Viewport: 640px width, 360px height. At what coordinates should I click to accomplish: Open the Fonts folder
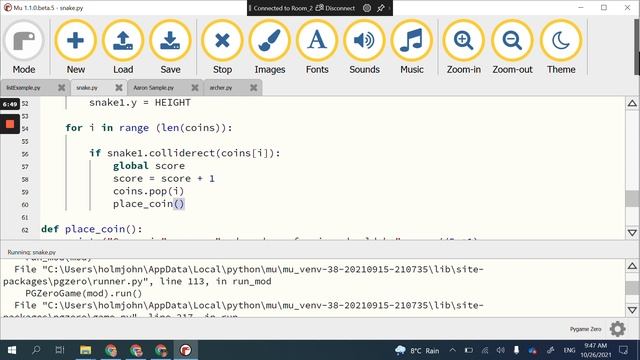[x=317, y=47]
